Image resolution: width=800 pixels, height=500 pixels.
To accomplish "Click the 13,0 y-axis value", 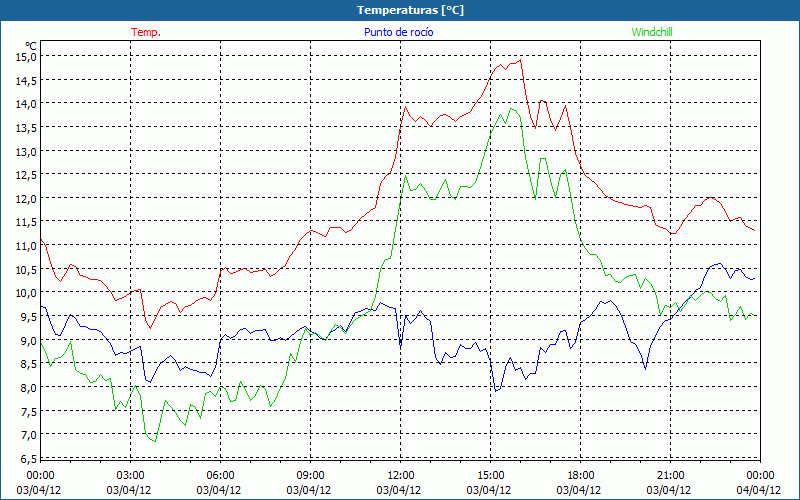I will [x=28, y=151].
